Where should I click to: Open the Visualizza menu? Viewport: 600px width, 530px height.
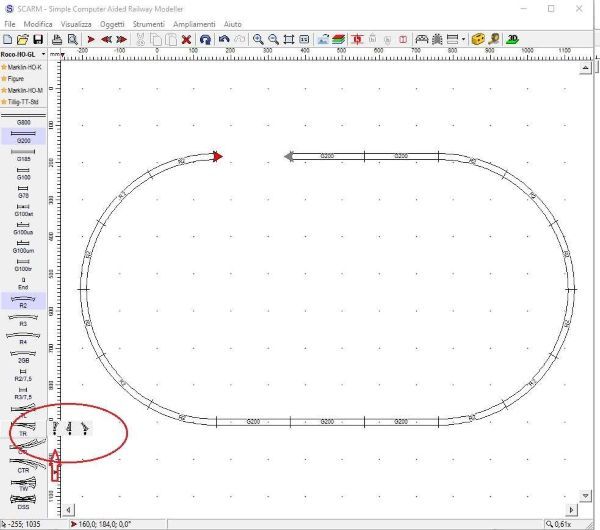tap(76, 22)
